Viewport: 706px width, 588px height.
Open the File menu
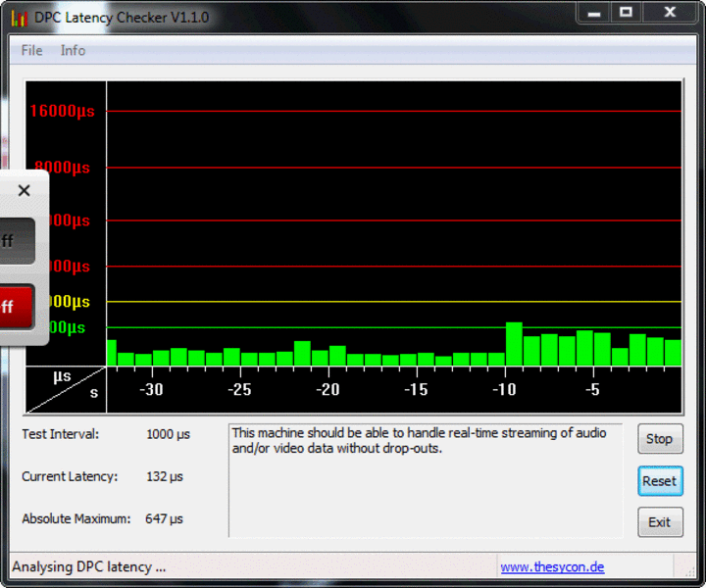32,50
